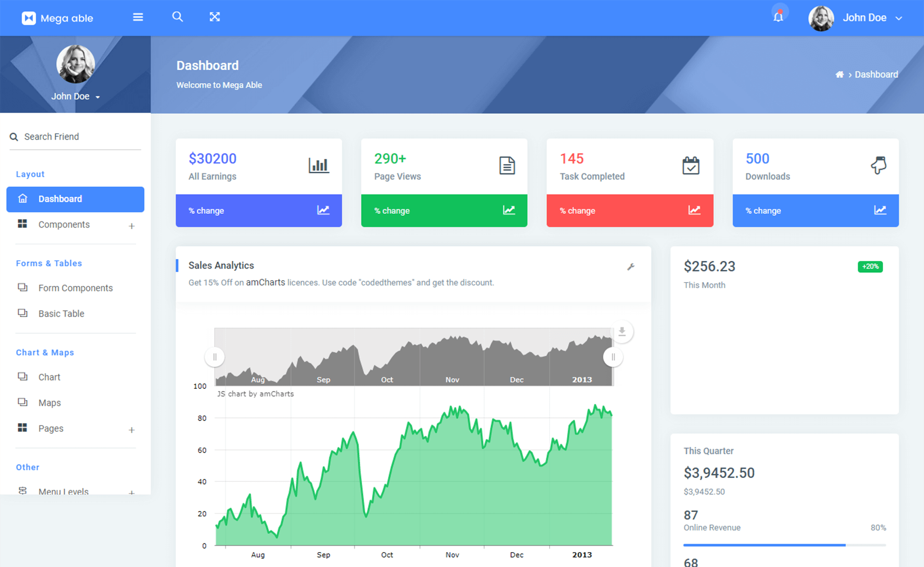Click Page Views document icon

[507, 166]
